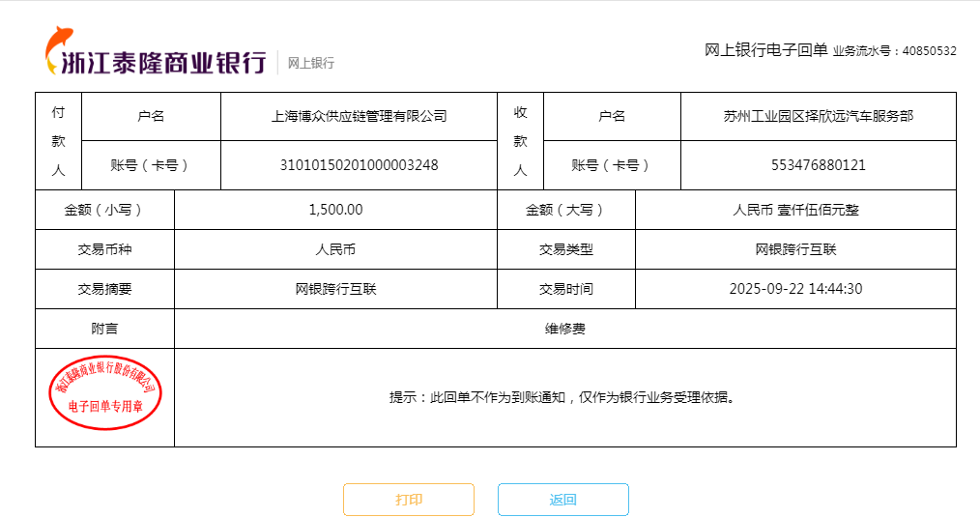Screen dimensions: 980x518
Task: Select payee account number 553476880121
Action: click(x=818, y=165)
